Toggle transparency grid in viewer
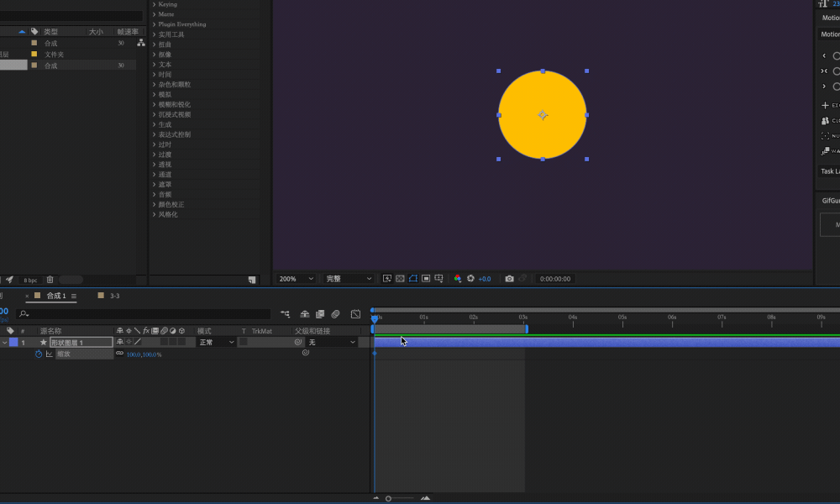This screenshot has height=504, width=840. pyautogui.click(x=400, y=279)
